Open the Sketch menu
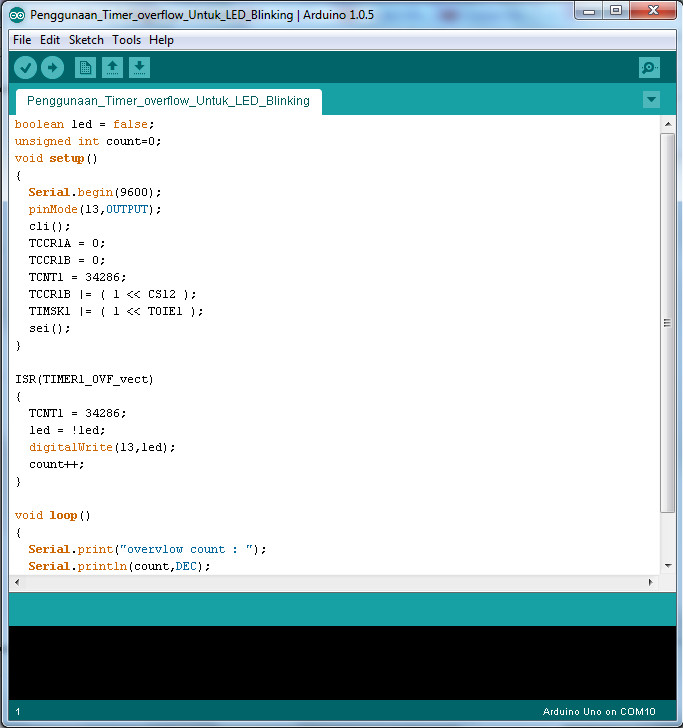Image resolution: width=683 pixels, height=728 pixels. [x=86, y=40]
